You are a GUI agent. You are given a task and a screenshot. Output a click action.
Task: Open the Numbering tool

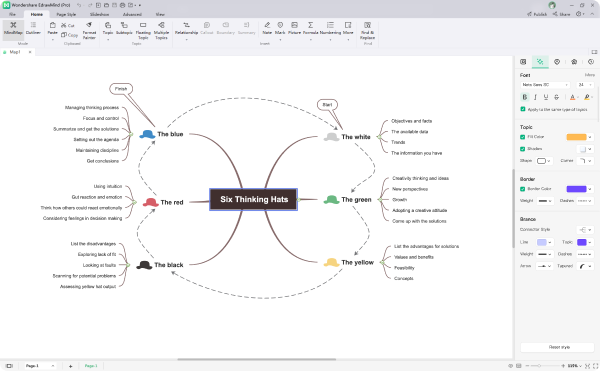coord(330,28)
